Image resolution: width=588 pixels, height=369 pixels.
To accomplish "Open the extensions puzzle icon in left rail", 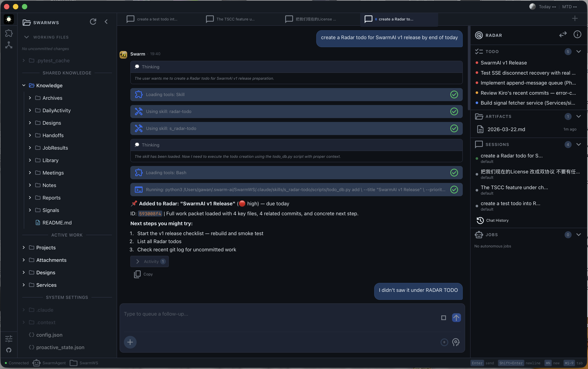I will pos(9,33).
